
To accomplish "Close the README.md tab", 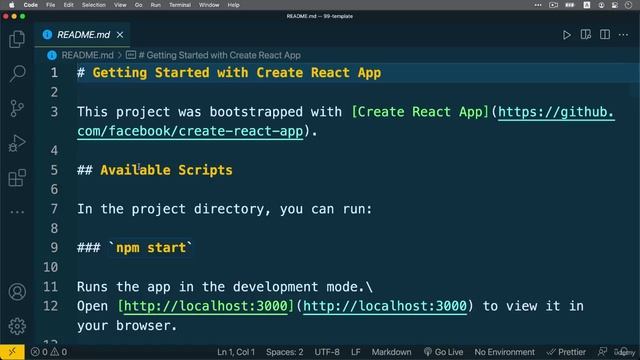I will tap(120, 35).
